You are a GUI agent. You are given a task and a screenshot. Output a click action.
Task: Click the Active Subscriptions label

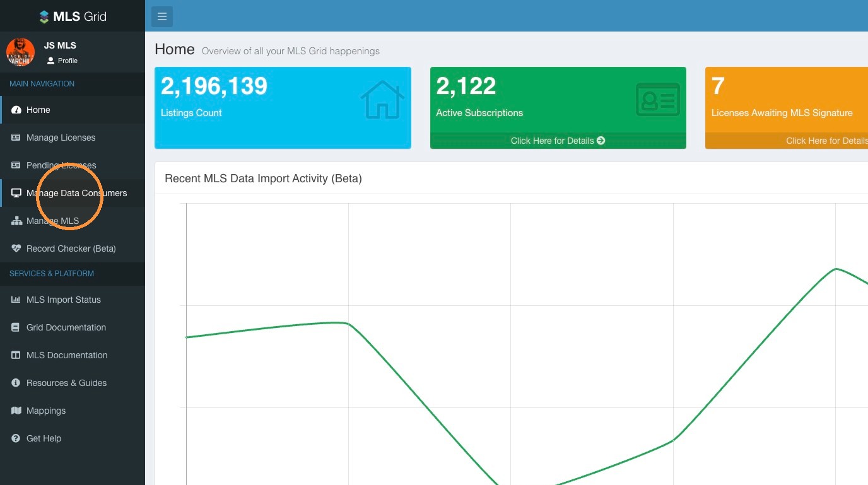click(x=479, y=113)
